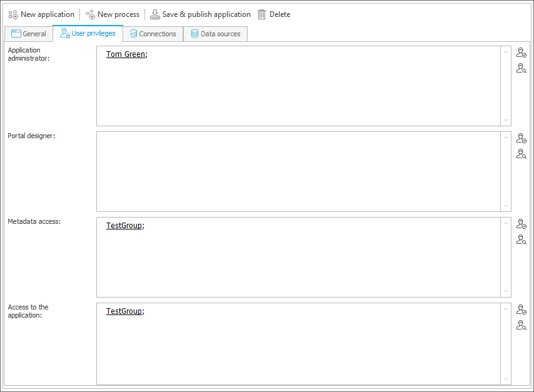Click the upper user icon beside Metadata access

point(521,224)
